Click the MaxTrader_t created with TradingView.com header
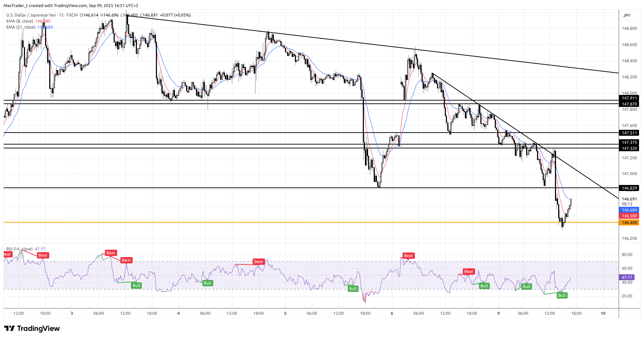The image size is (644, 339). point(70,6)
